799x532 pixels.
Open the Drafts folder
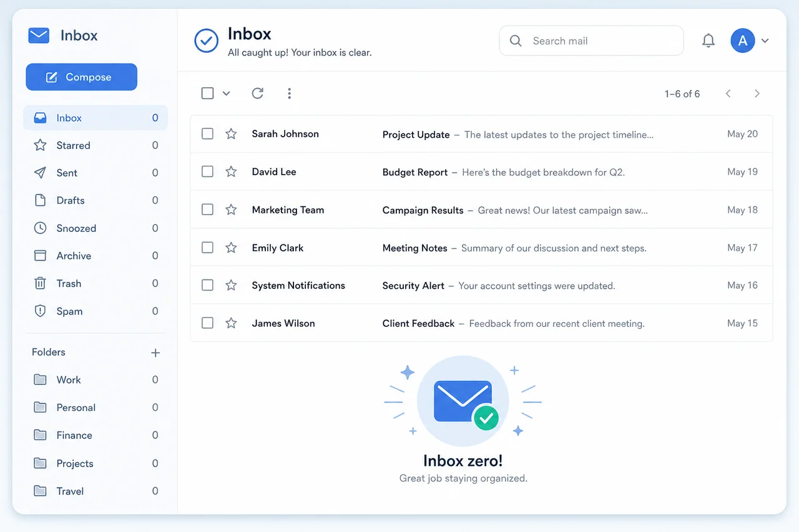pos(96,200)
